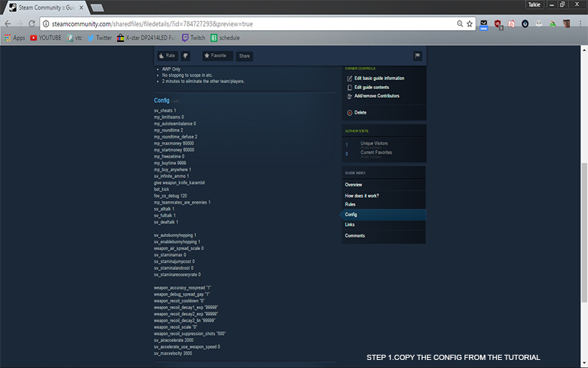The height and width of the screenshot is (368, 588).
Task: Open the Chrome three-dot menu
Action: (x=579, y=24)
